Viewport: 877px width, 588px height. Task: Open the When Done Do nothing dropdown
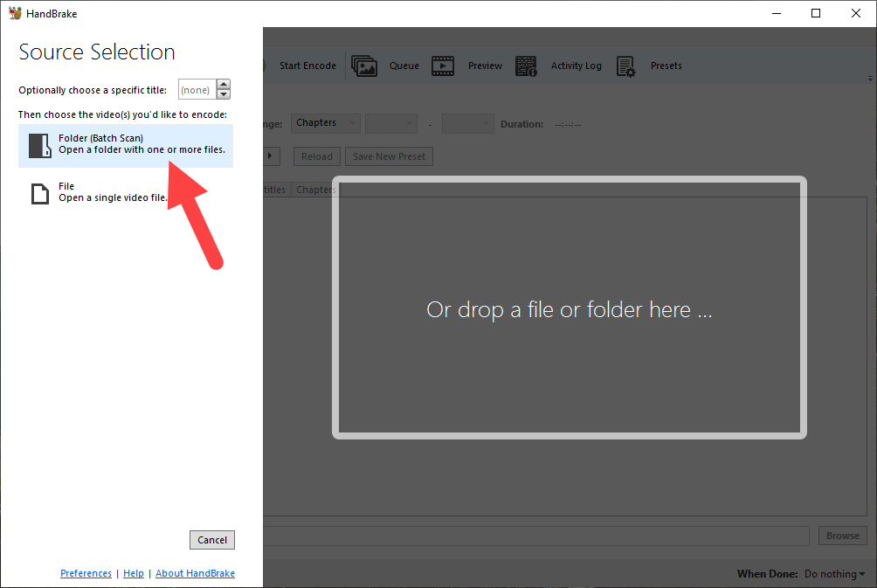tap(834, 574)
